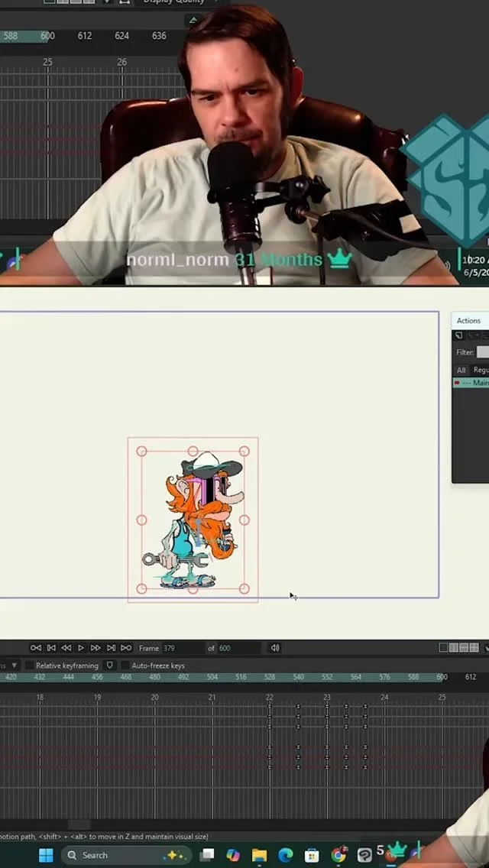This screenshot has height=868, width=489.
Task: Enable Auto-freeze keys checkbox
Action: coord(125,666)
